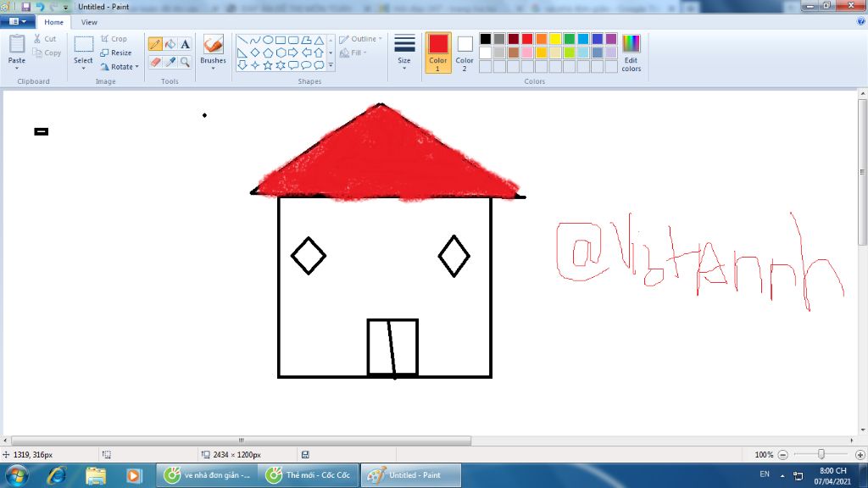The height and width of the screenshot is (488, 868).
Task: Click the Crop button
Action: pyautogui.click(x=114, y=39)
